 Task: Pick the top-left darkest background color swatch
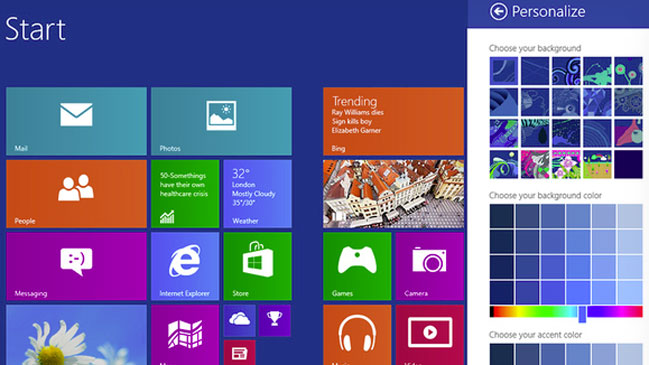coord(502,216)
